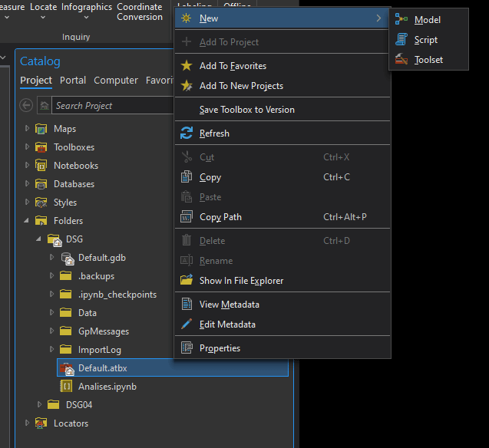Click the Show In File Explorer folder icon

click(x=187, y=281)
